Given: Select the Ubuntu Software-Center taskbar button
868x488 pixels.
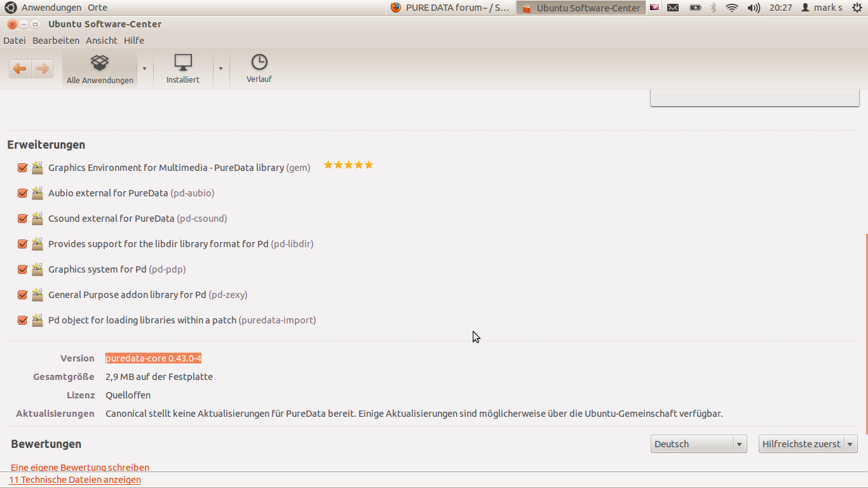Looking at the screenshot, I should [x=581, y=8].
